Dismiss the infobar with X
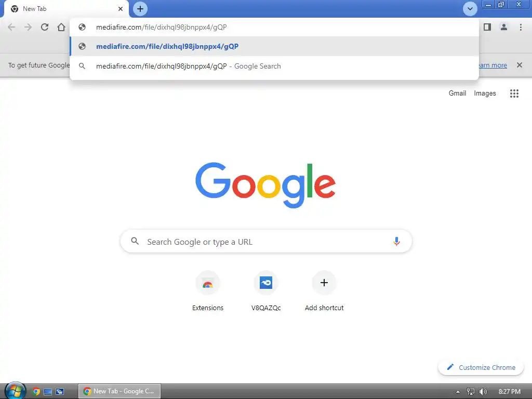This screenshot has height=399, width=532. 520,65
